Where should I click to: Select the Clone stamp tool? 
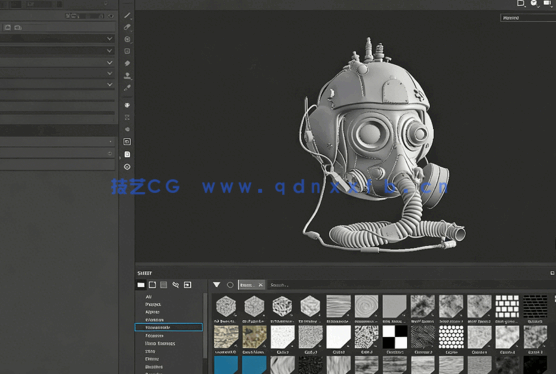tap(127, 76)
